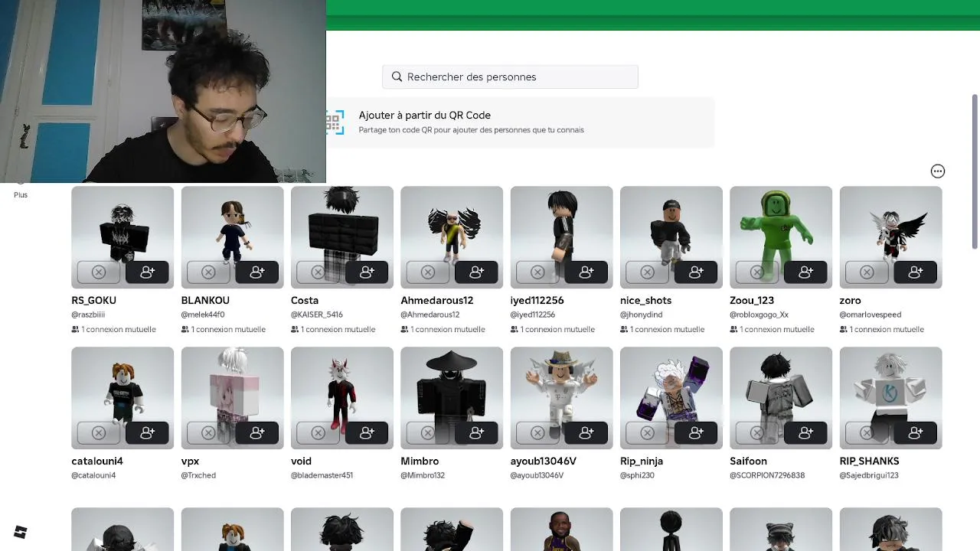Dismiss the RS_GOKU suggestion
The height and width of the screenshot is (551, 980).
click(x=99, y=272)
